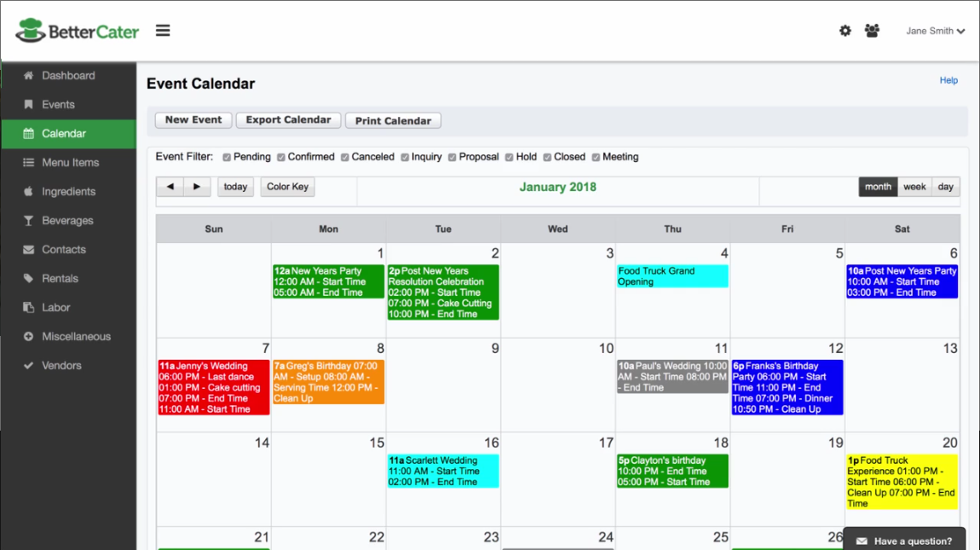Click the Vendors checkmark icon
This screenshot has height=550, width=980.
coord(28,365)
